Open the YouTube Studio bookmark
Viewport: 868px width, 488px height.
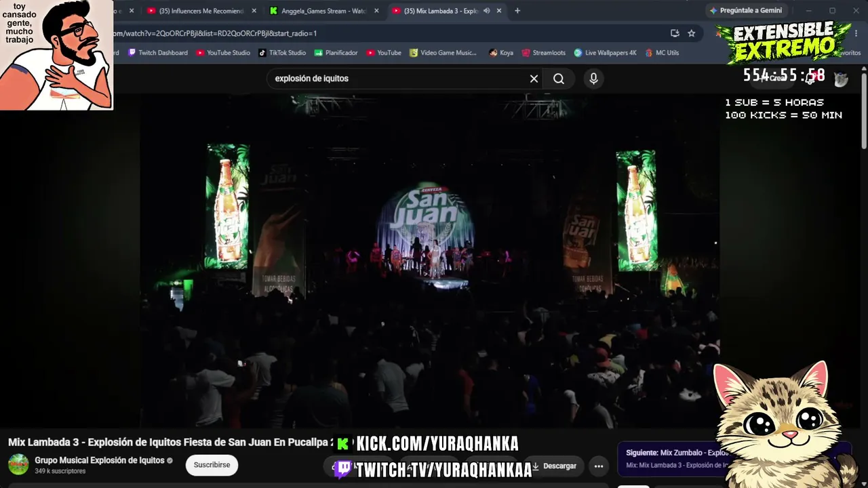[x=223, y=53]
